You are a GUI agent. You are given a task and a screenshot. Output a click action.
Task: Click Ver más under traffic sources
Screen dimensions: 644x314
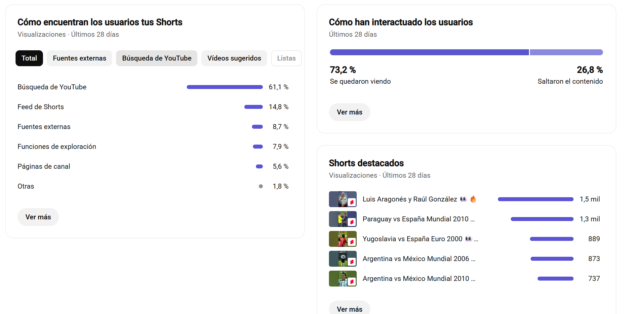[x=38, y=217]
